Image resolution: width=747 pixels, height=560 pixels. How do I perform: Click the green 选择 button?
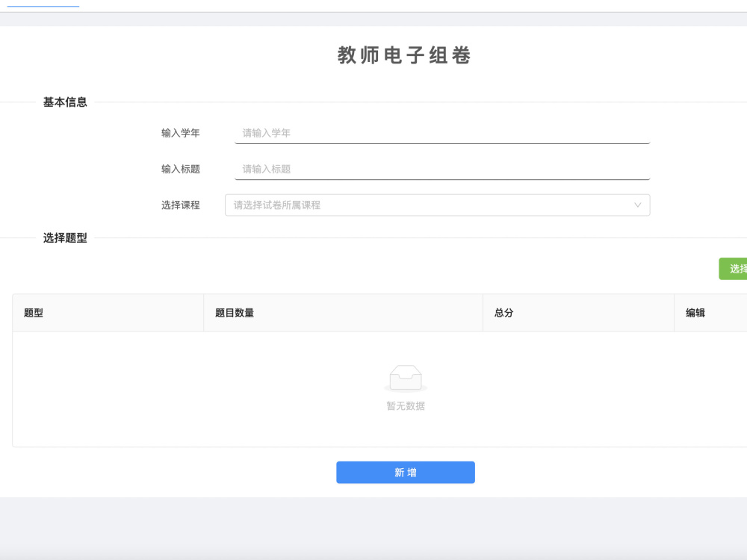pyautogui.click(x=735, y=268)
